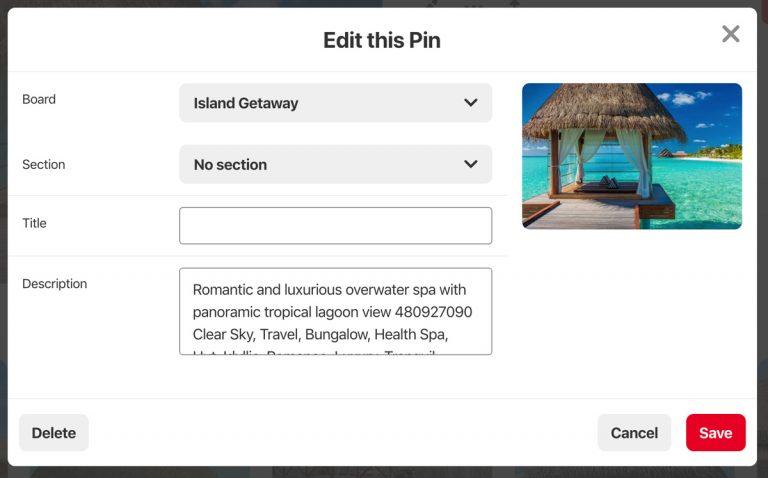Cancel editing the pin
This screenshot has width=768, height=478.
coord(634,433)
